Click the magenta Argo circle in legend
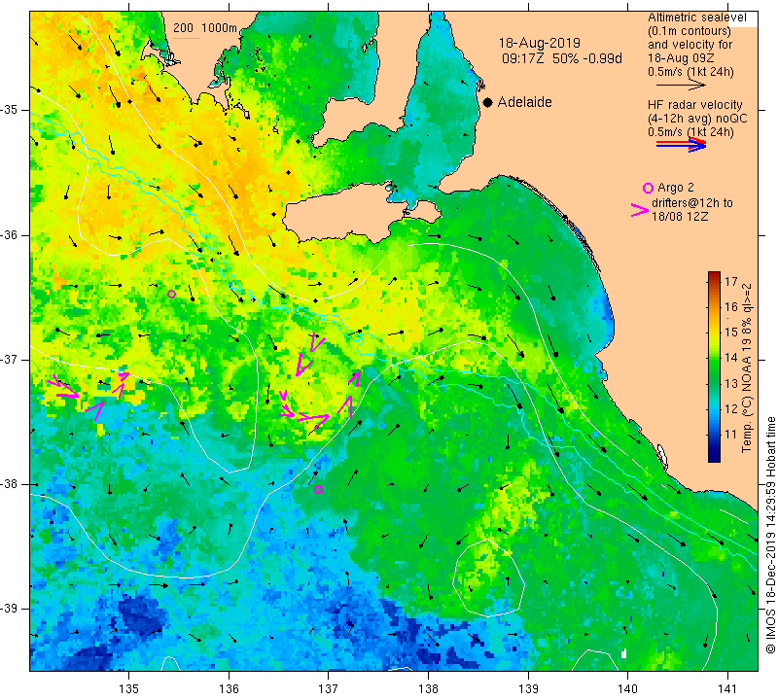 point(648,188)
